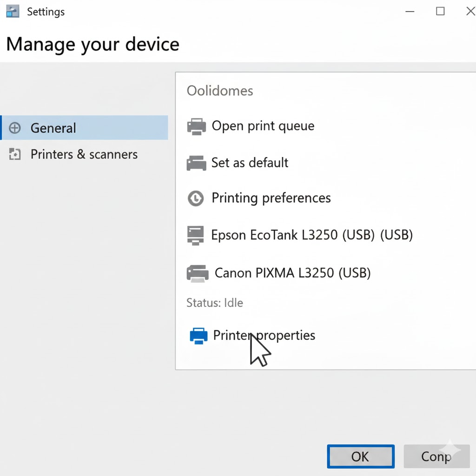Click the Conp button beside OK

[436, 456]
